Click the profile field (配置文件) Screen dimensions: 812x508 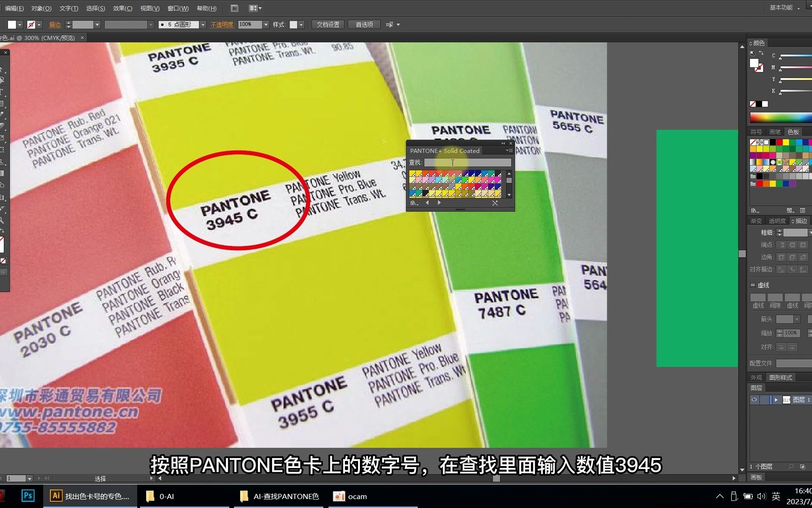coord(794,364)
